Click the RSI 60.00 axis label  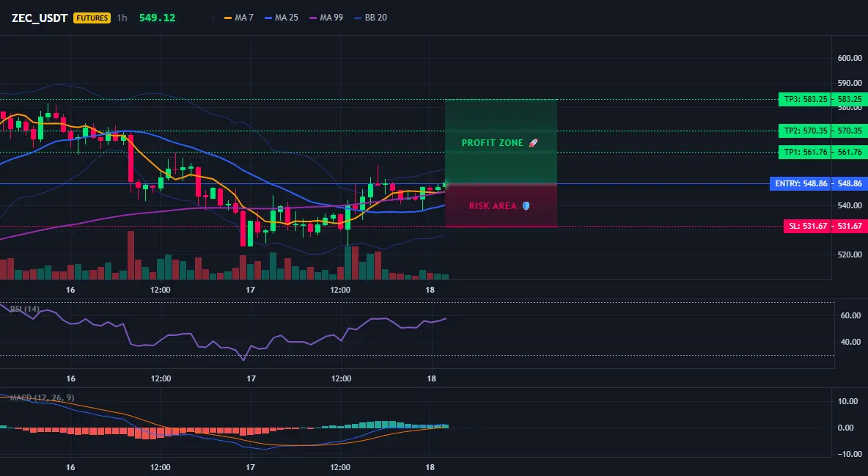coord(851,316)
